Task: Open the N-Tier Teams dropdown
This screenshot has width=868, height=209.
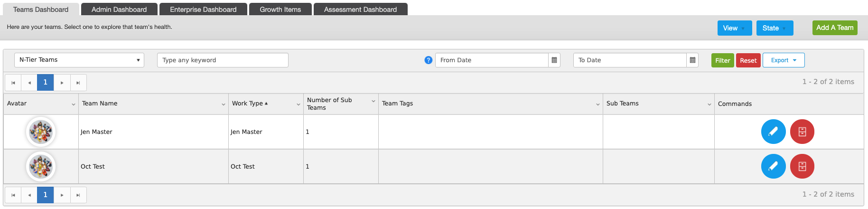Action: click(79, 60)
